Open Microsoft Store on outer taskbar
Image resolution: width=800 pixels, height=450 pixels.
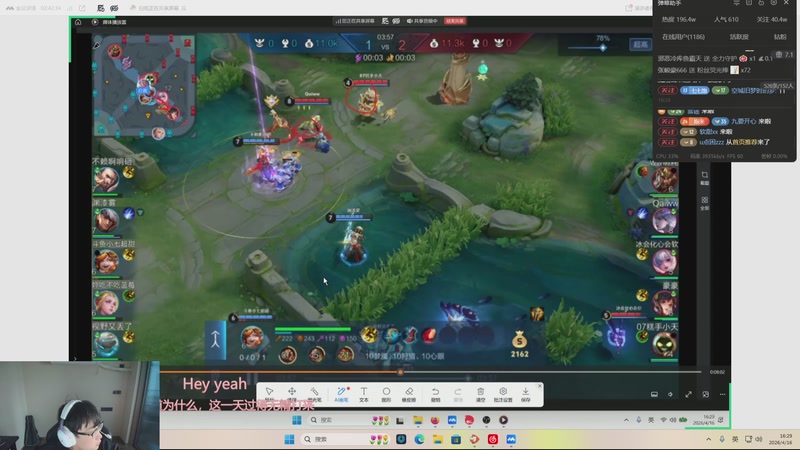[x=456, y=439]
